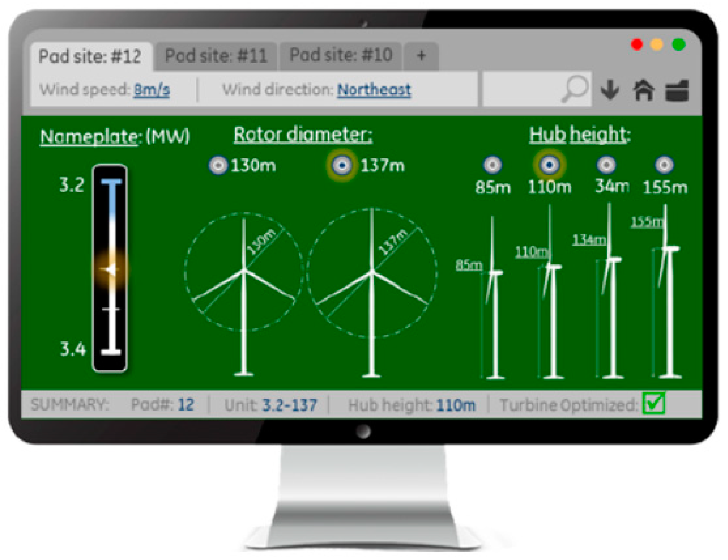Click the download arrow icon
Viewport: 728px width, 560px height.
point(610,90)
